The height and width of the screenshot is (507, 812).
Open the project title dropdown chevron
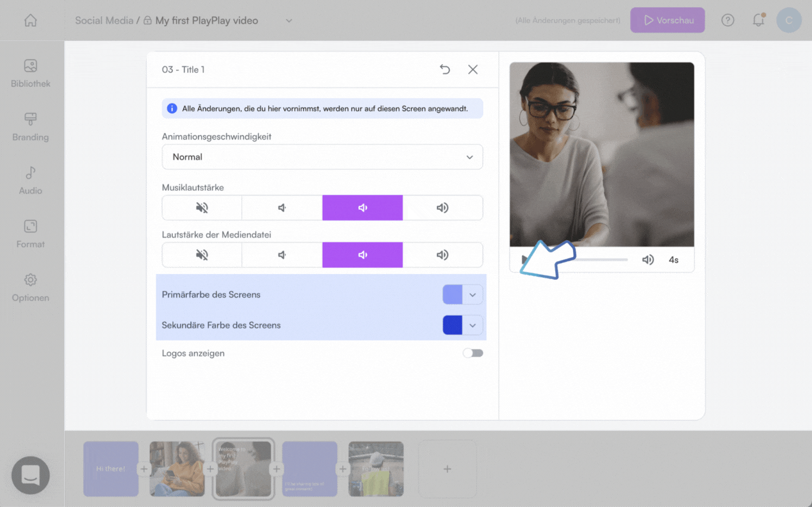tap(289, 21)
